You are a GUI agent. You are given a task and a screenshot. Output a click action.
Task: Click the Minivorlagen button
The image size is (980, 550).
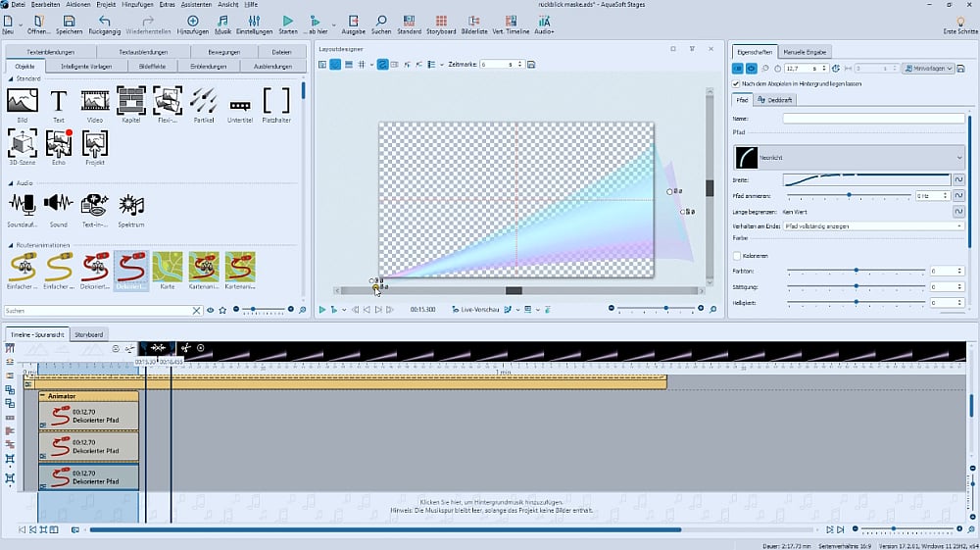pos(927,69)
